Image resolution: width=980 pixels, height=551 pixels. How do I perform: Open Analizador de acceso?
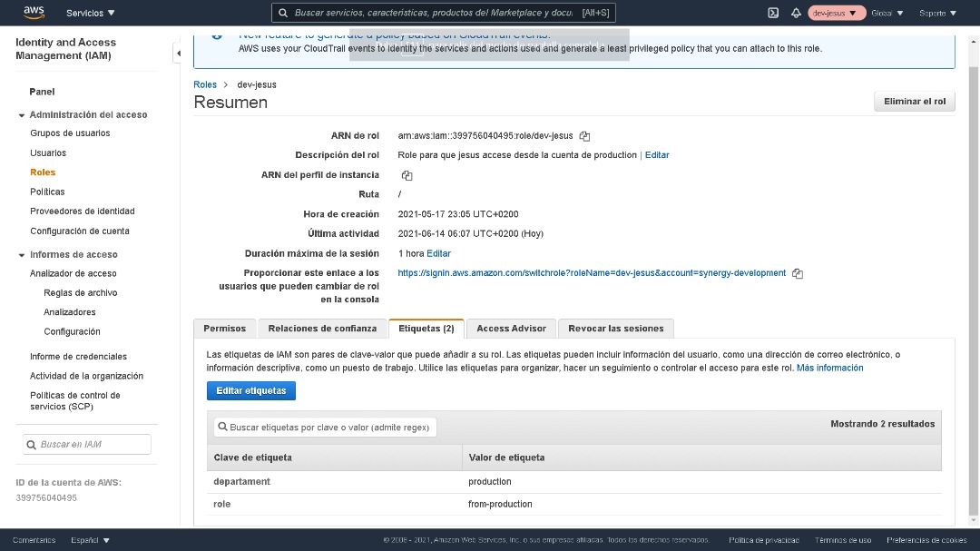(73, 273)
